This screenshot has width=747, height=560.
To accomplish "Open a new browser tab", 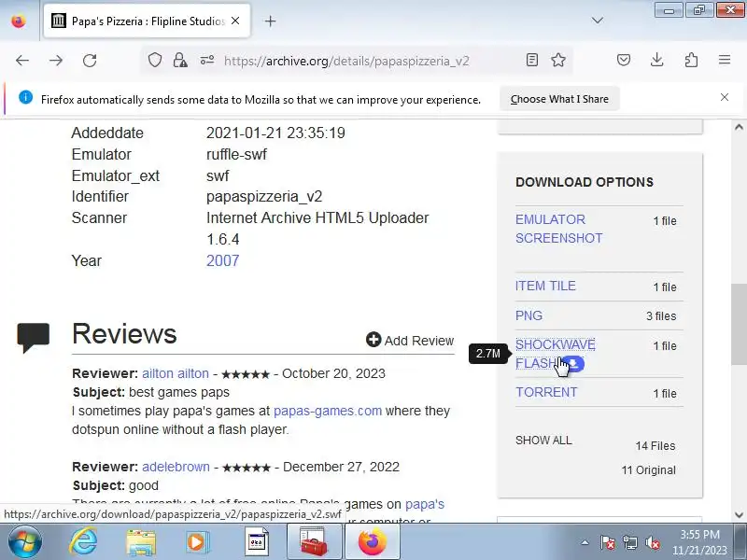I will [270, 21].
